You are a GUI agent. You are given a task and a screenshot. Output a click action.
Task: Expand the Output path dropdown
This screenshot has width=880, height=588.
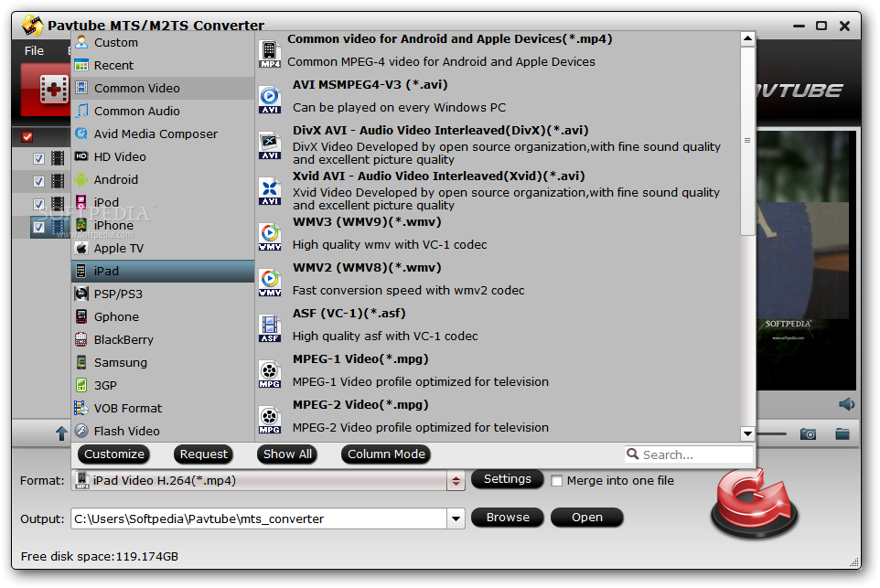point(456,519)
